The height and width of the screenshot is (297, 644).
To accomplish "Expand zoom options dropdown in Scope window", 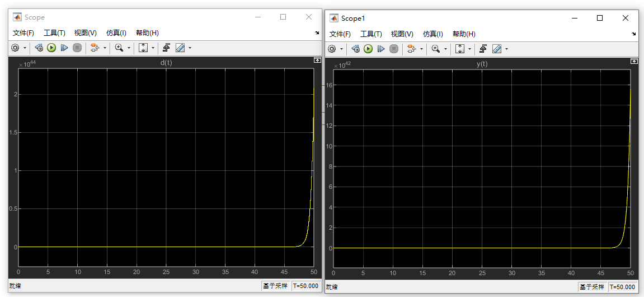I will point(129,48).
